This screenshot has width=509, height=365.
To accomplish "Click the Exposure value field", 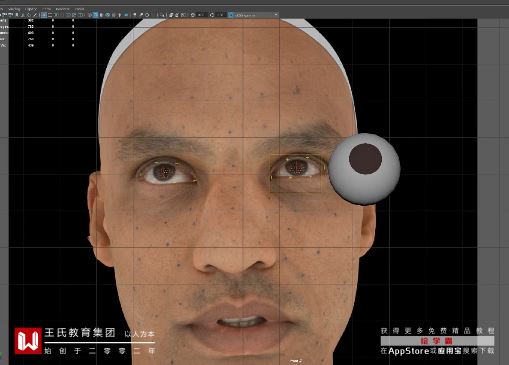I will tap(201, 15).
